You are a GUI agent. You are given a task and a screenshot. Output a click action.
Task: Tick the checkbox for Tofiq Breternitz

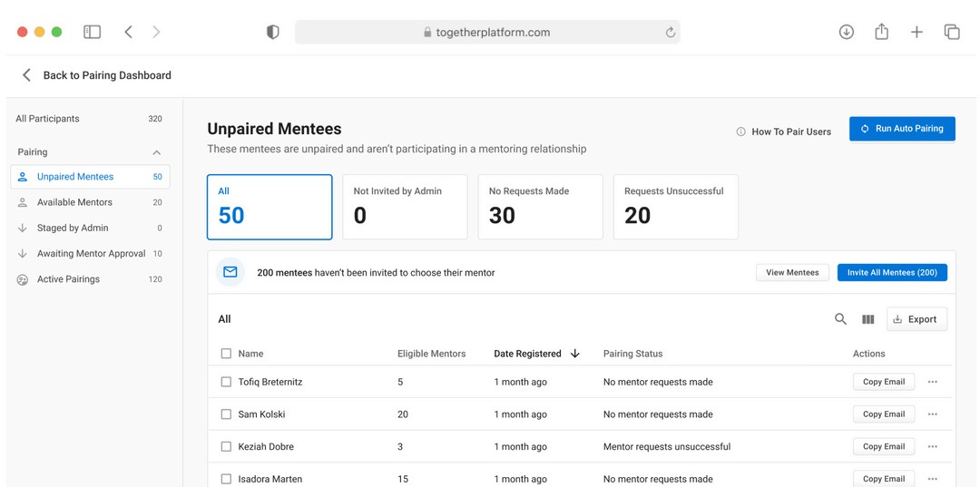pos(226,382)
